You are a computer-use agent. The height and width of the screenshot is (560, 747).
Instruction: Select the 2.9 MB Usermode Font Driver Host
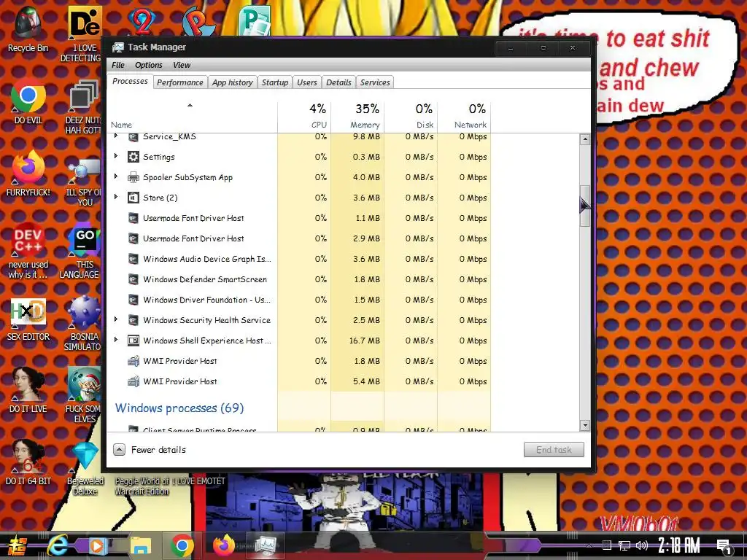(299, 238)
